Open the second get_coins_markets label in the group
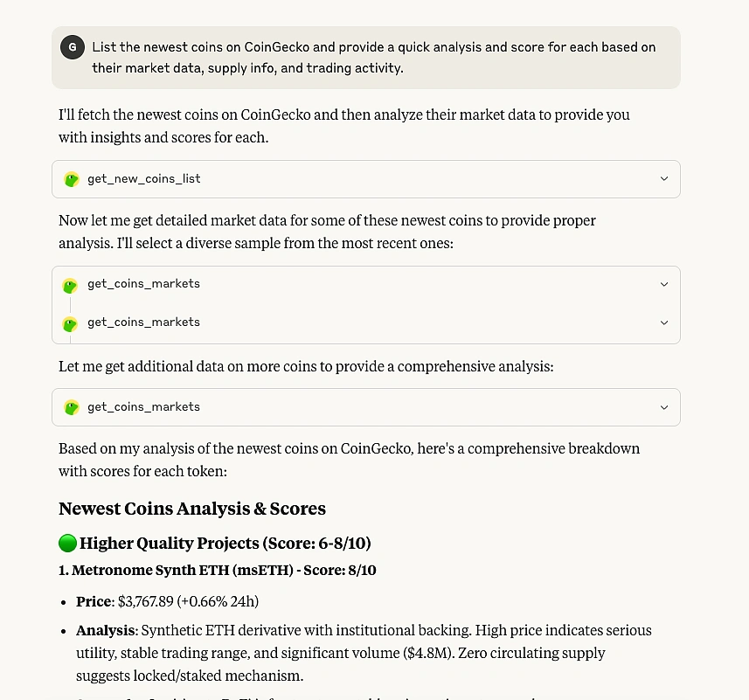Viewport: 749px width, 700px height. click(144, 322)
